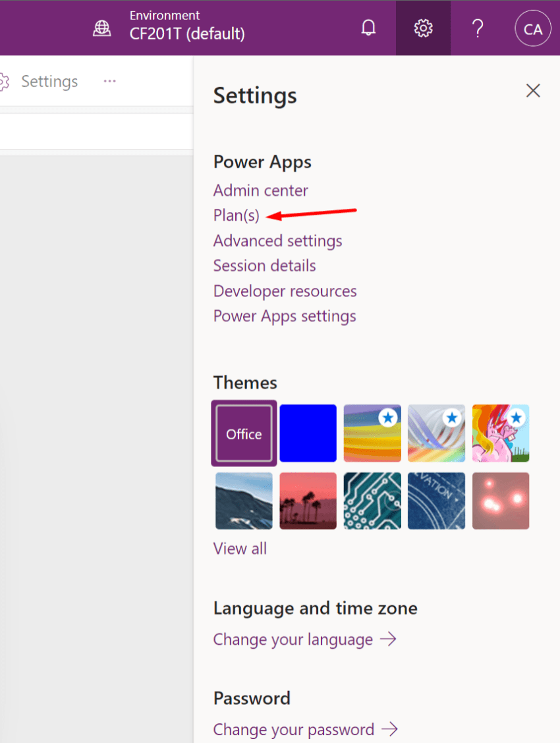Open Developer resources
This screenshot has width=560, height=743.
click(x=285, y=290)
